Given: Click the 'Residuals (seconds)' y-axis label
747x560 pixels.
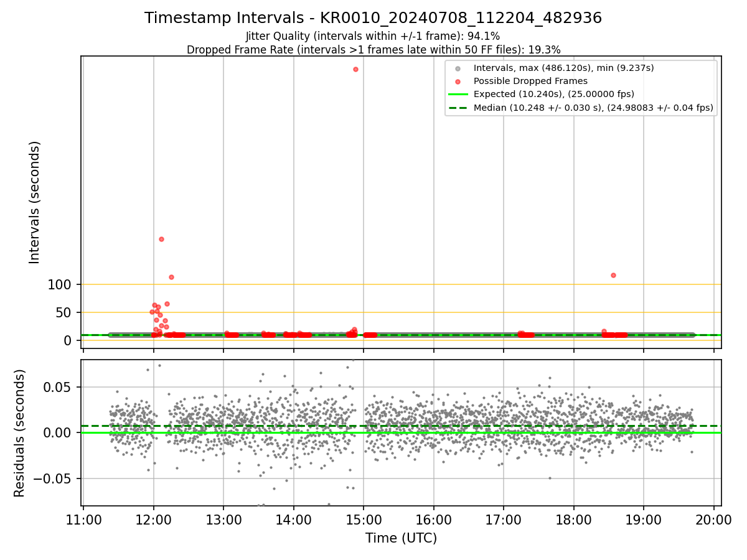Looking at the screenshot, I should pos(20,433).
